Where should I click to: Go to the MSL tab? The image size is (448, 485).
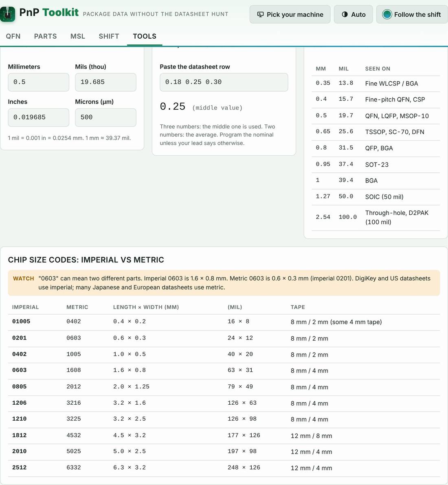click(78, 36)
